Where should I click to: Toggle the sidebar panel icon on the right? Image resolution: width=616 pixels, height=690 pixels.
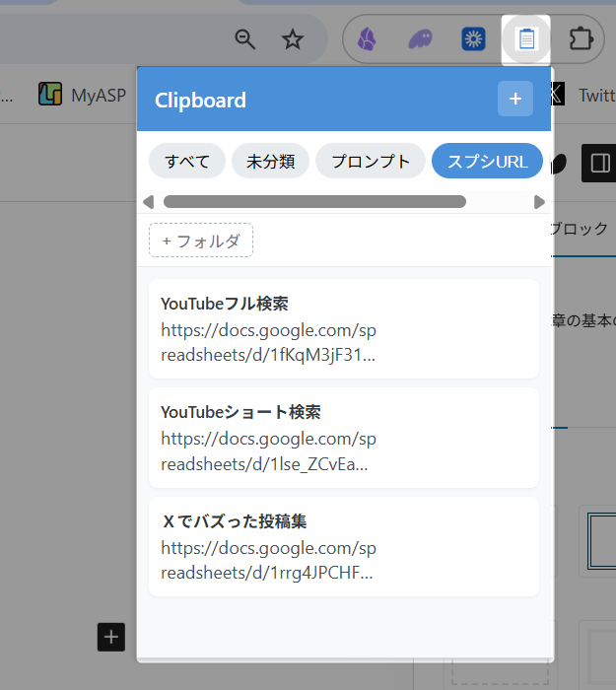click(598, 163)
